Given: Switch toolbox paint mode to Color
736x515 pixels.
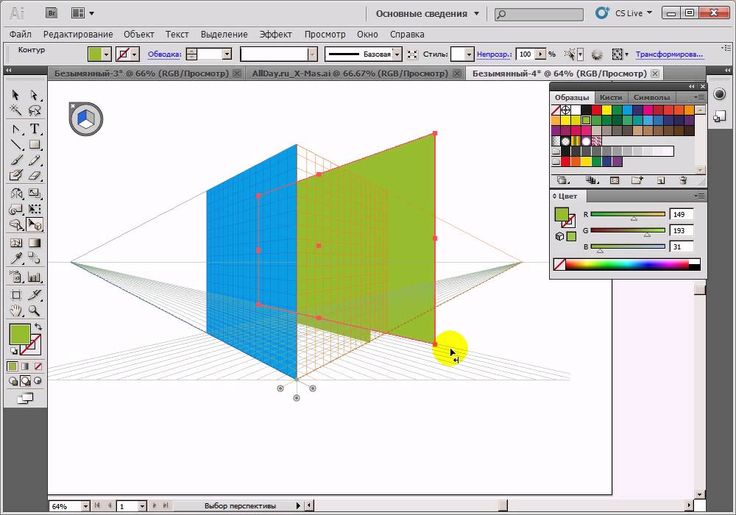Looking at the screenshot, I should point(13,366).
